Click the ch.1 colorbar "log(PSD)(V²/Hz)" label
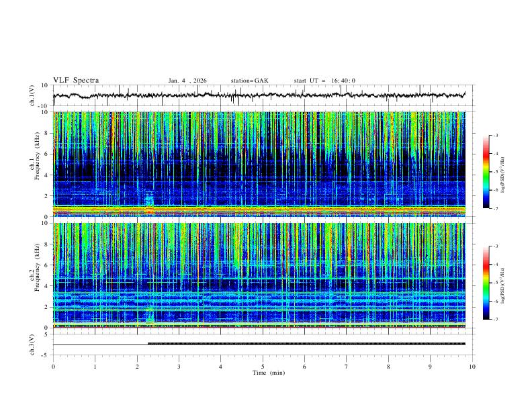The height and width of the screenshot is (411, 532). tap(503, 175)
